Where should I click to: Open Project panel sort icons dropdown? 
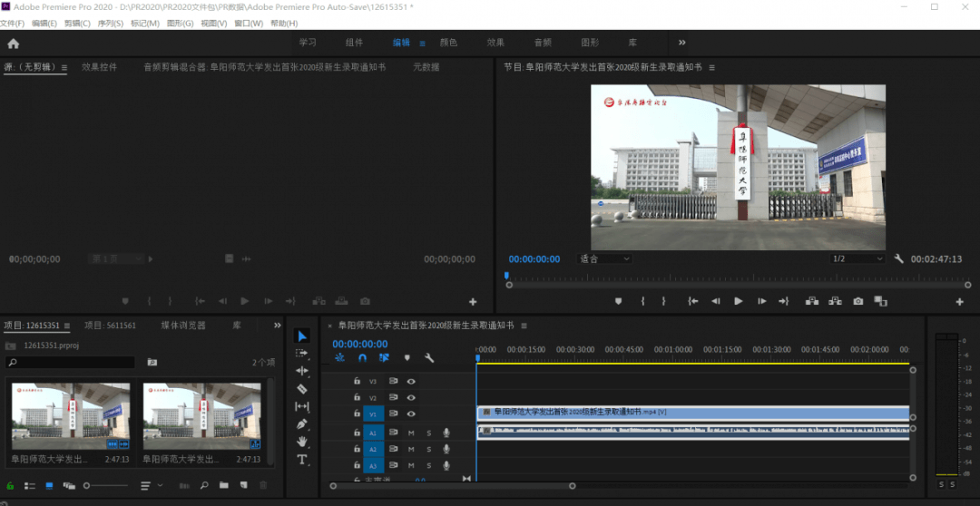tap(151, 485)
